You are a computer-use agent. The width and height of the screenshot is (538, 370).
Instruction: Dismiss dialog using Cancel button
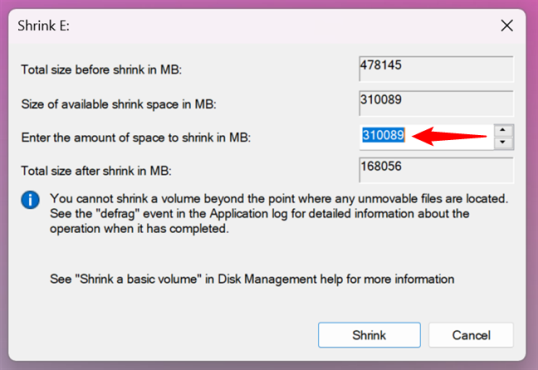click(x=471, y=335)
